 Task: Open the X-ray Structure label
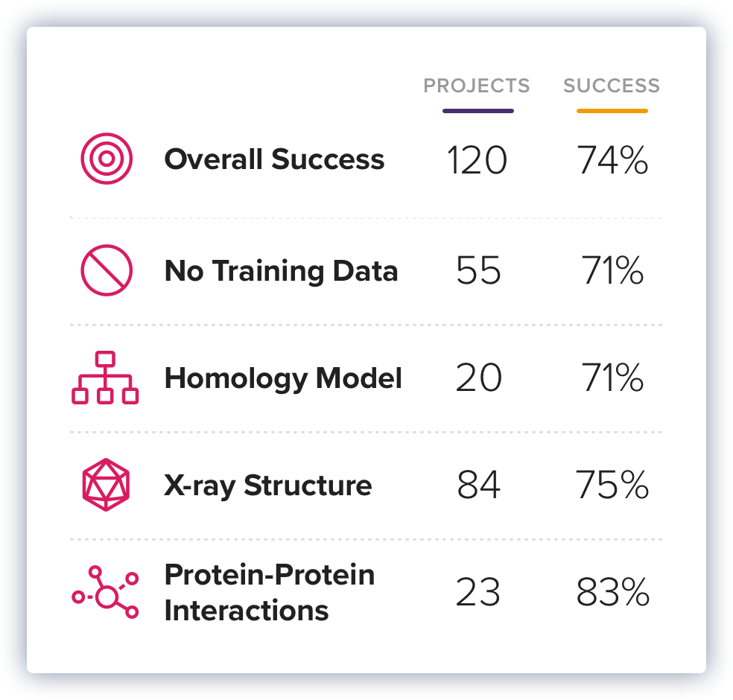(268, 485)
